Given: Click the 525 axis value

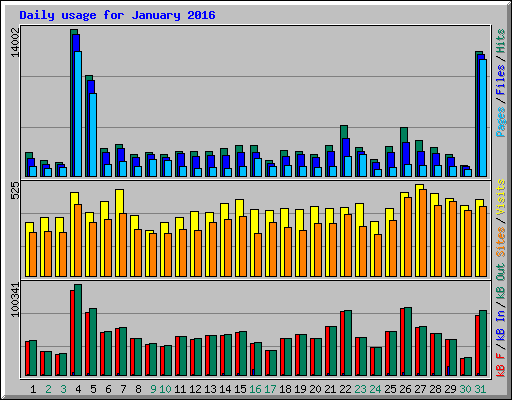Looking at the screenshot, I should click(x=16, y=191).
